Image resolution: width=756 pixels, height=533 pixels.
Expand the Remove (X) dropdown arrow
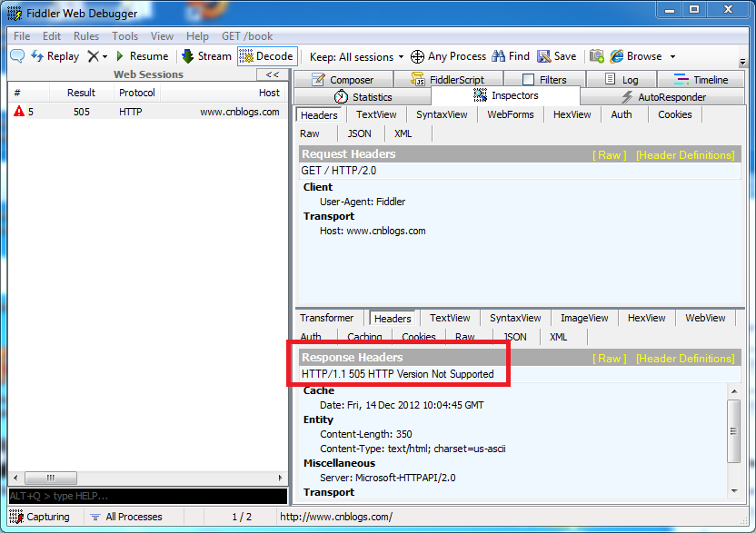(104, 56)
